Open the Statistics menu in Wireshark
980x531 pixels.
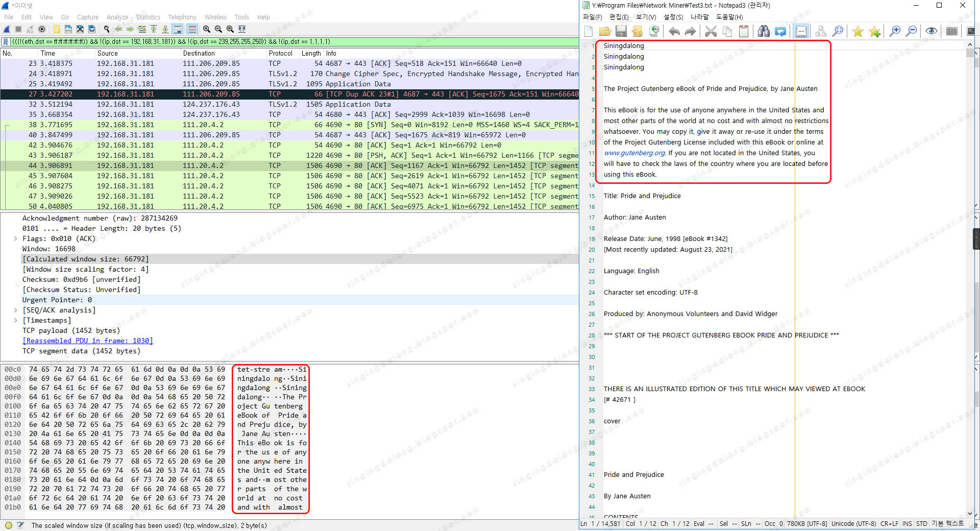pyautogui.click(x=148, y=17)
